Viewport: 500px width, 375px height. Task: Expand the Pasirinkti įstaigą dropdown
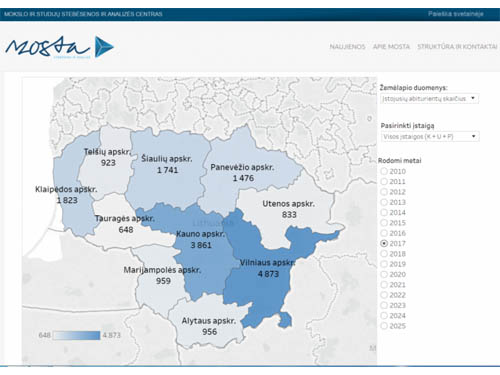[430, 137]
